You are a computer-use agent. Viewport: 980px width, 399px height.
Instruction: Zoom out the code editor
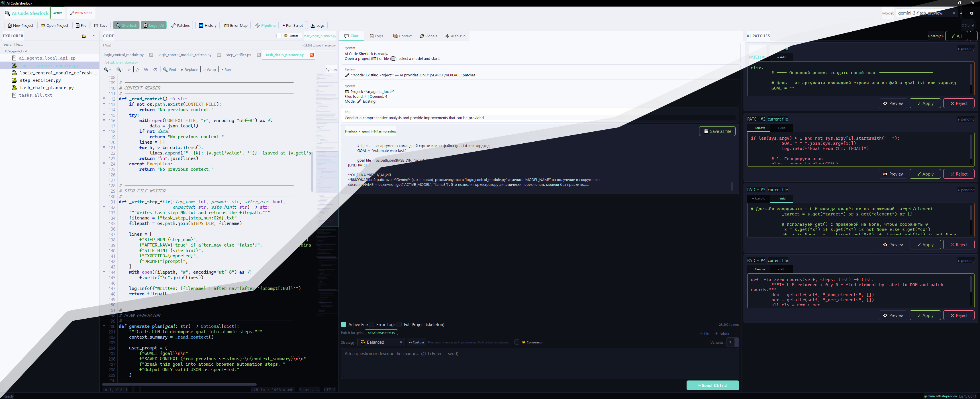[x=119, y=70]
